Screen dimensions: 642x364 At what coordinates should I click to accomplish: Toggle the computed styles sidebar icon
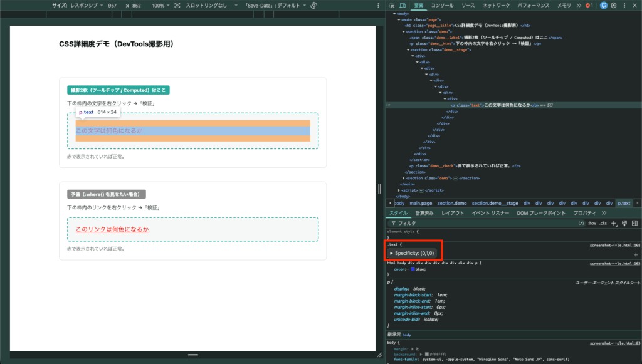[x=634, y=223]
